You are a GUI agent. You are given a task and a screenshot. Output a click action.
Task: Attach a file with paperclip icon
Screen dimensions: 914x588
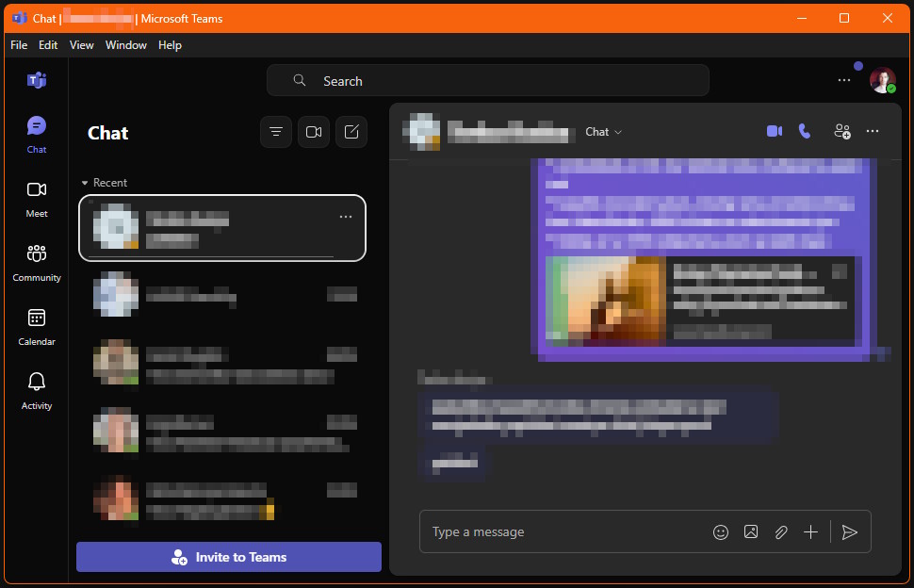[781, 532]
